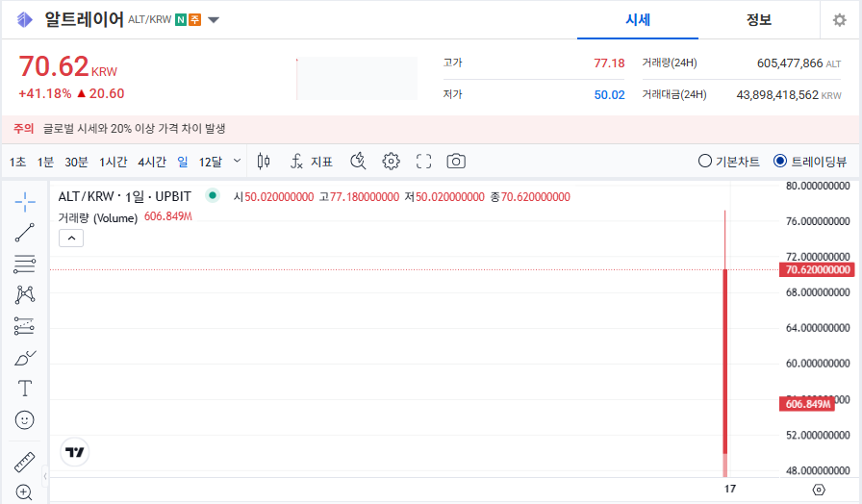The image size is (862, 504).
Task: Open the emoji icons tool
Action: tap(25, 420)
